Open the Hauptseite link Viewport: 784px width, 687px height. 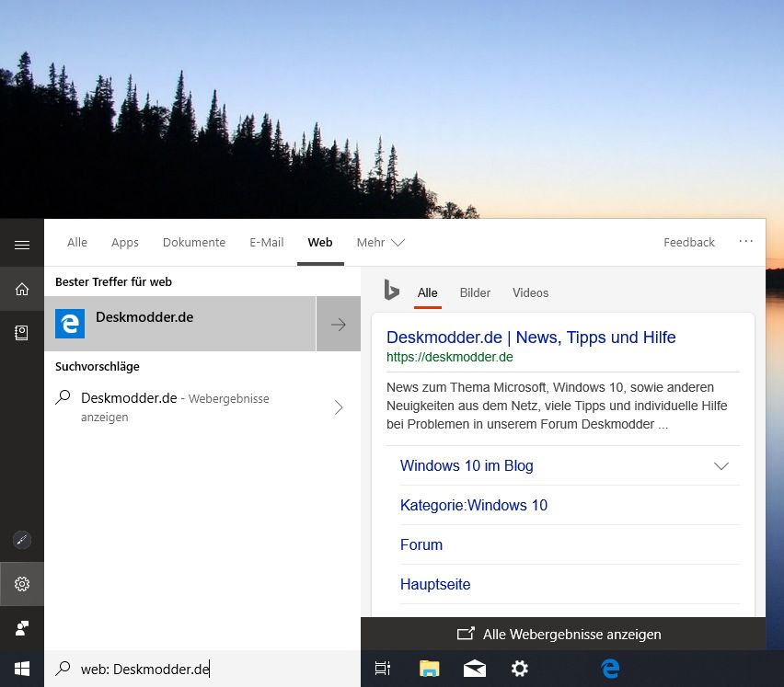click(x=435, y=584)
